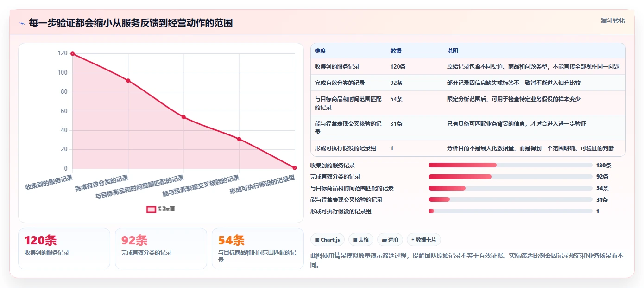This screenshot has width=644, height=288.
Task: Click the 形成可执行假设的记录组 progress bar
Action: [x=511, y=211]
